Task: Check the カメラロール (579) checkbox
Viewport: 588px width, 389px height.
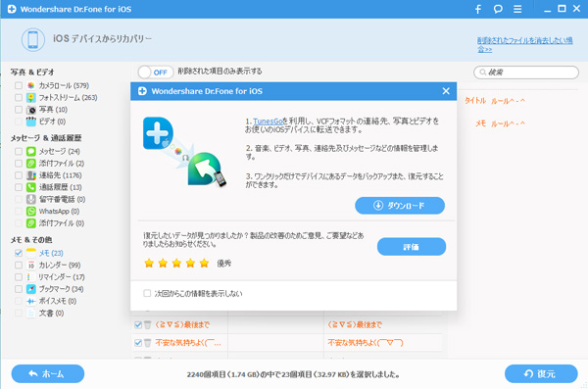Action: [x=19, y=85]
